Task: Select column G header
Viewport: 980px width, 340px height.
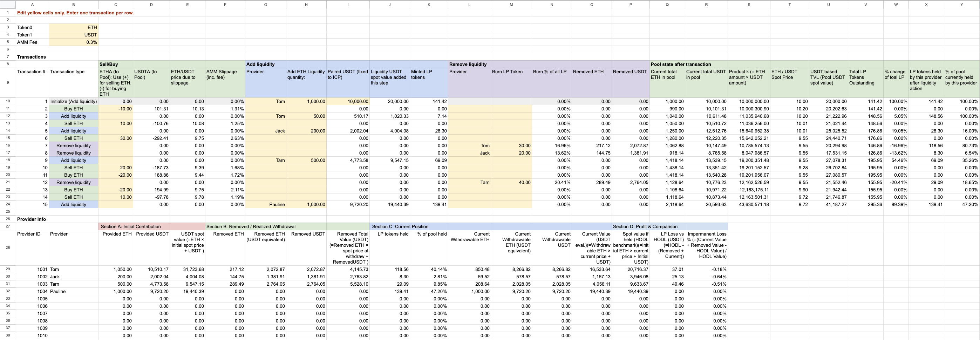Action: [266, 5]
